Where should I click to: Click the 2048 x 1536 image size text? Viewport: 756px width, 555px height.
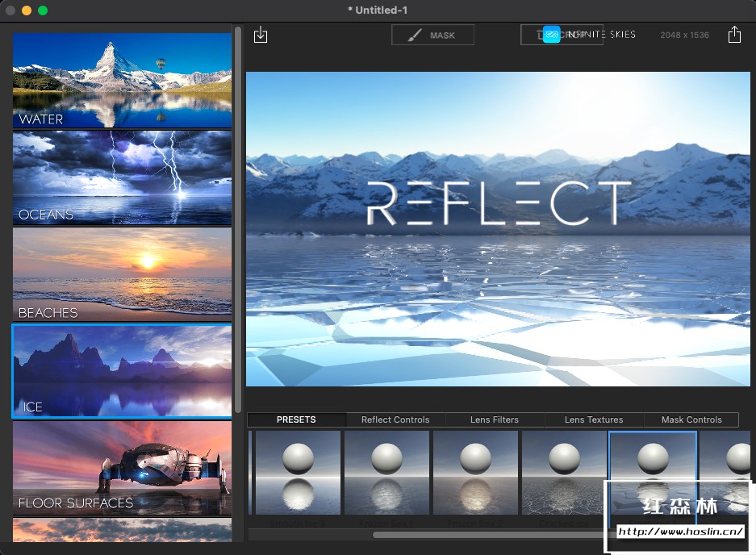tap(685, 35)
